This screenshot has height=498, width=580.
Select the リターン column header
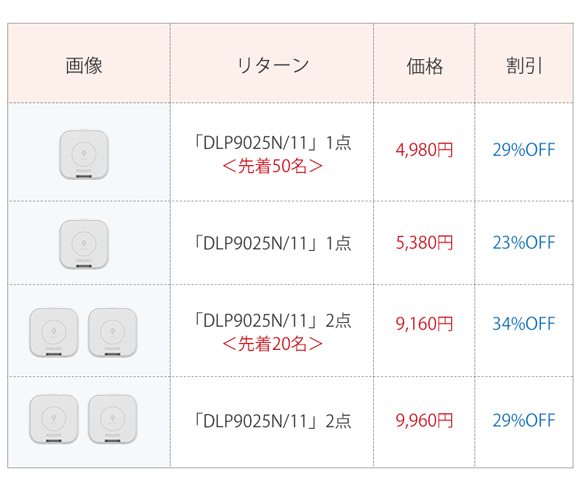(x=273, y=65)
